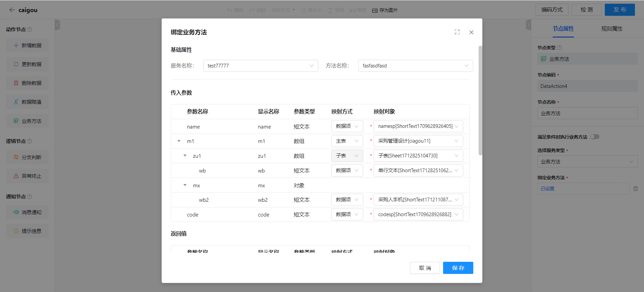Click the 短文本 type cell in the code row
The width and height of the screenshot is (644, 292).
click(302, 215)
